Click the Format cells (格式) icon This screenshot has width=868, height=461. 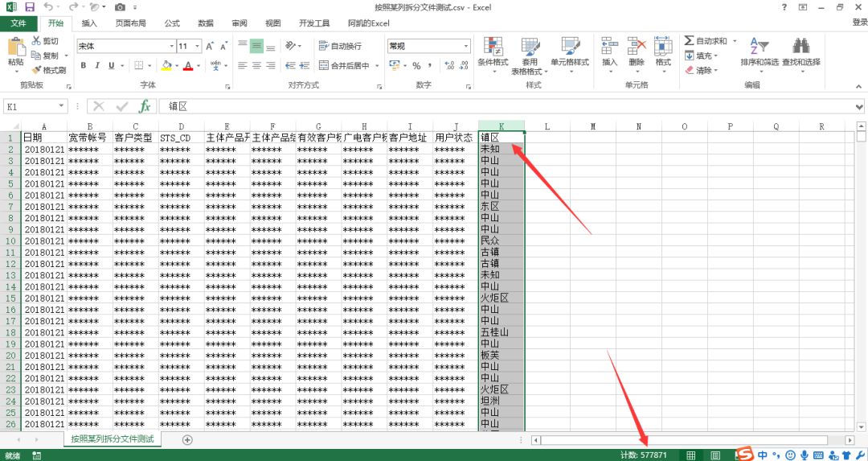point(663,47)
